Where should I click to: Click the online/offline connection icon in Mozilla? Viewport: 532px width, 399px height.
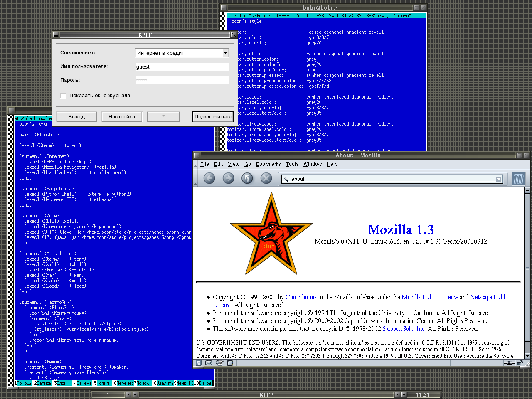pyautogui.click(x=510, y=363)
